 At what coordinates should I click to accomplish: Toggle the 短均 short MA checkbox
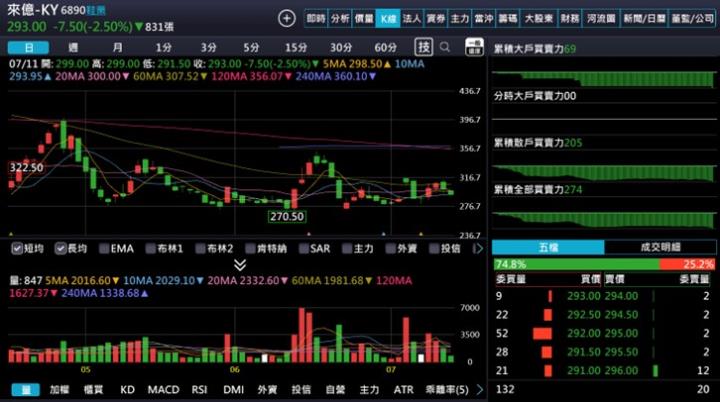(17, 249)
